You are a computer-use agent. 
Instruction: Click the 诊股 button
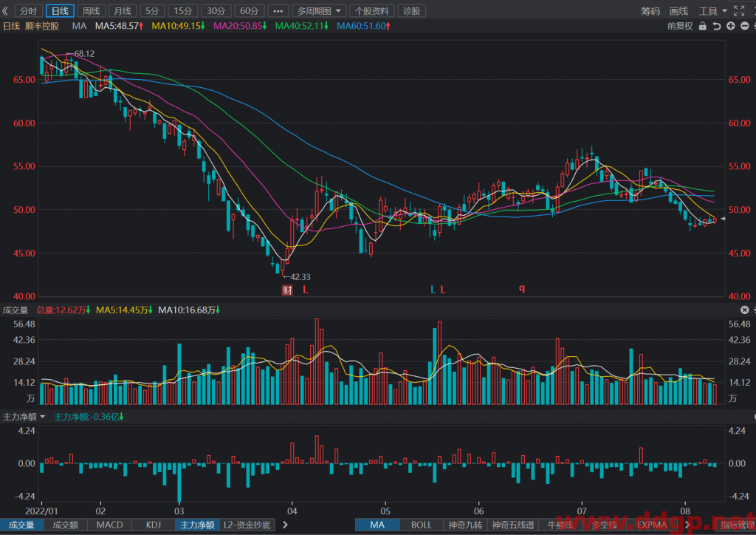411,10
